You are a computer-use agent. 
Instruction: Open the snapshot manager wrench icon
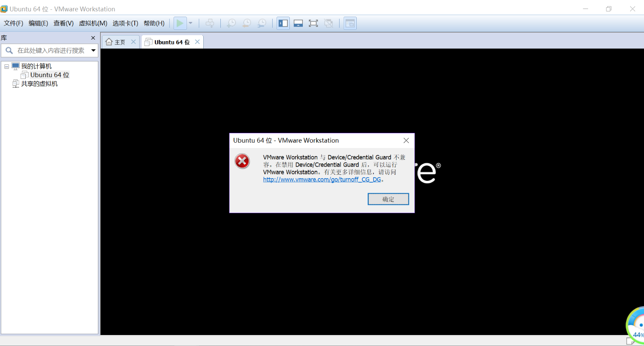(262, 23)
